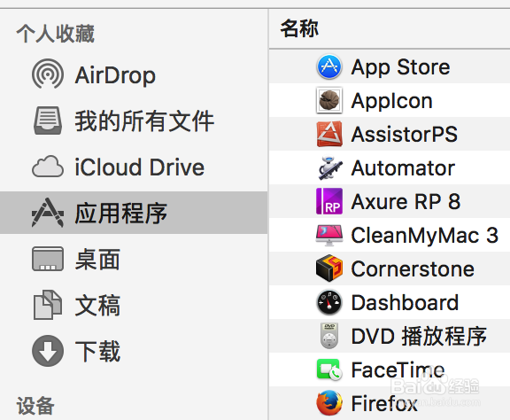The height and width of the screenshot is (420, 510).
Task: Click the Applications sidebar icon
Action: (x=48, y=213)
